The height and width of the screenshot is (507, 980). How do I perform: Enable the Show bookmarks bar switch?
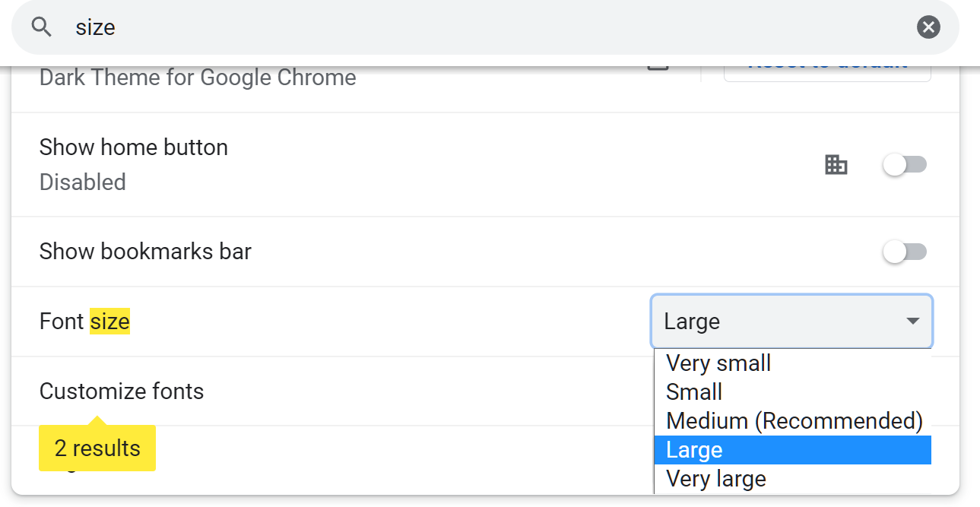point(904,252)
